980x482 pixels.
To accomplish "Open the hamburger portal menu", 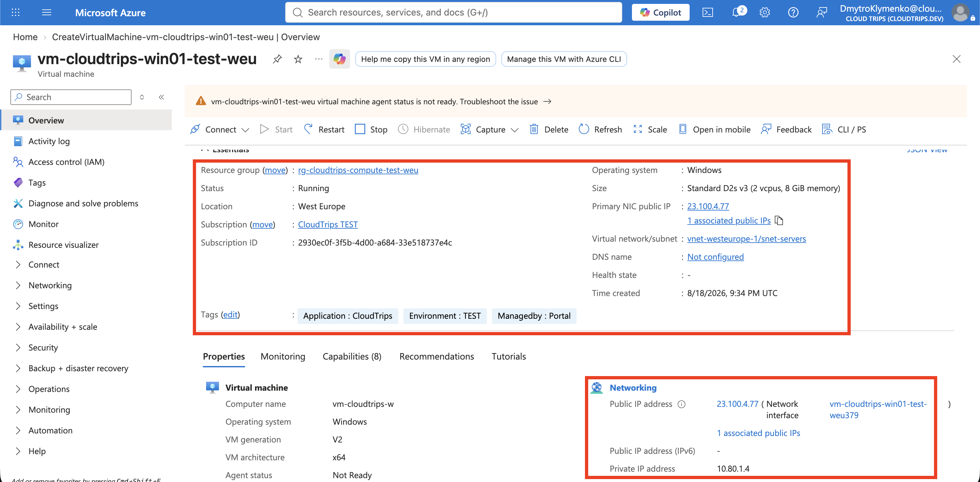I will [46, 13].
